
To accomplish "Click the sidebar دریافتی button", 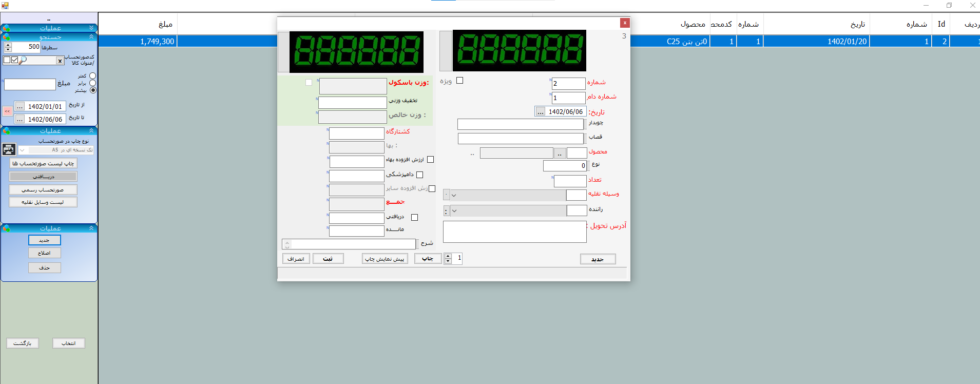I will (x=43, y=176).
